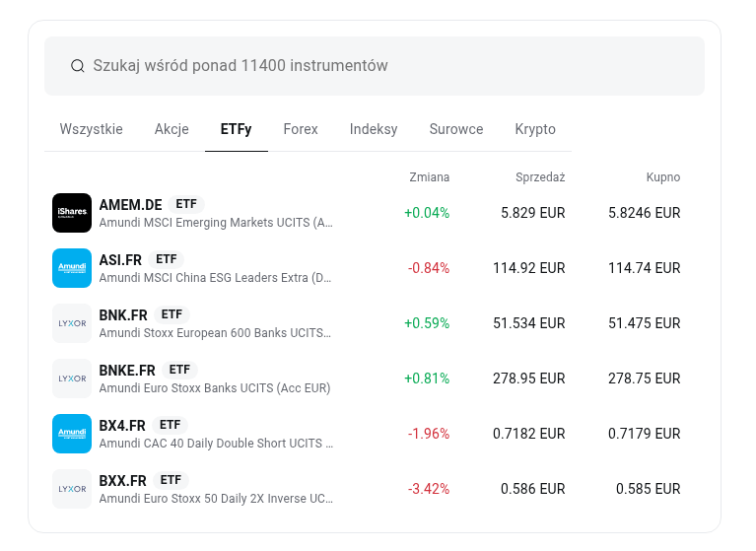The height and width of the screenshot is (551, 756).
Task: Open the BNKE.FR instrument link
Action: point(127,371)
